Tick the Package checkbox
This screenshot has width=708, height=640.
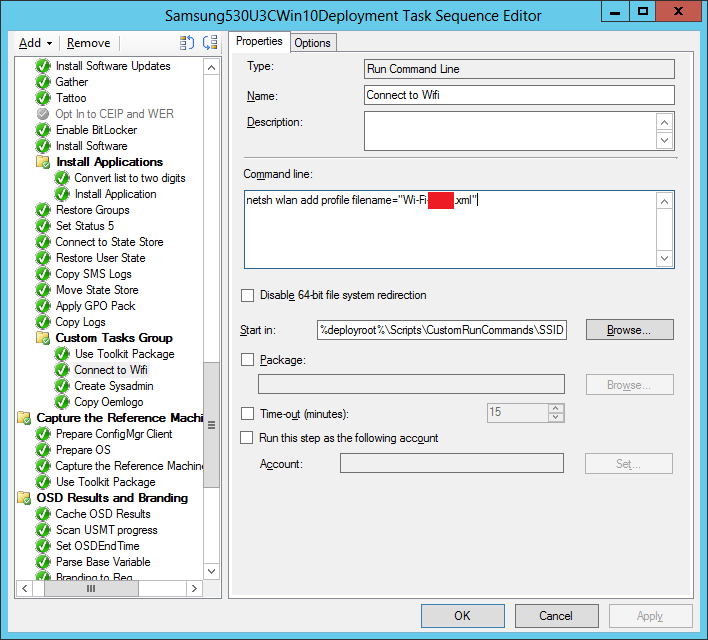248,359
